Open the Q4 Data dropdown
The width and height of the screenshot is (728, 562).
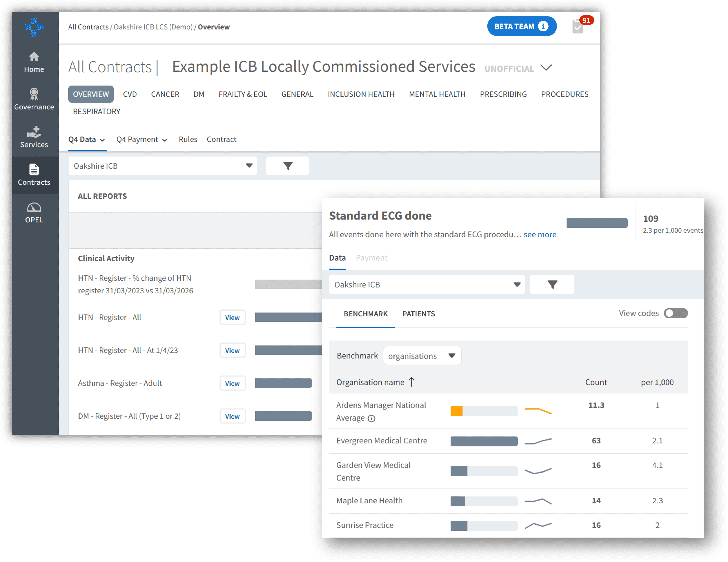(x=87, y=139)
